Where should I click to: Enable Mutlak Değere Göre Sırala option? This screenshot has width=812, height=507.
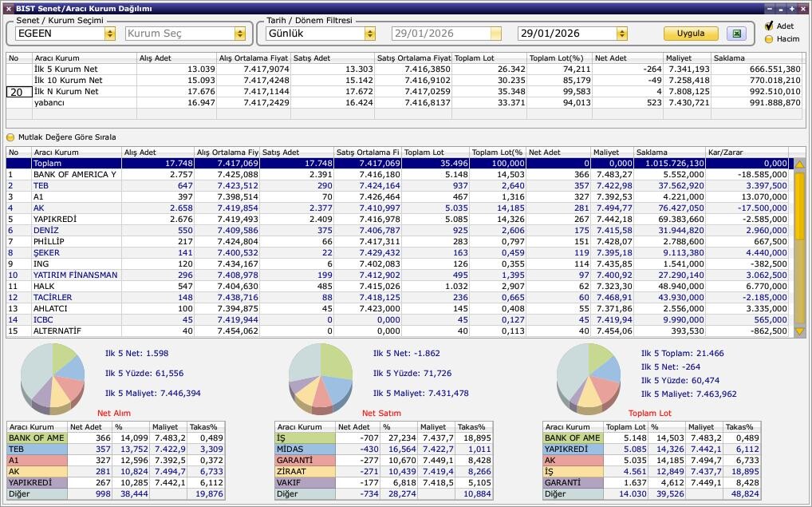[x=11, y=137]
